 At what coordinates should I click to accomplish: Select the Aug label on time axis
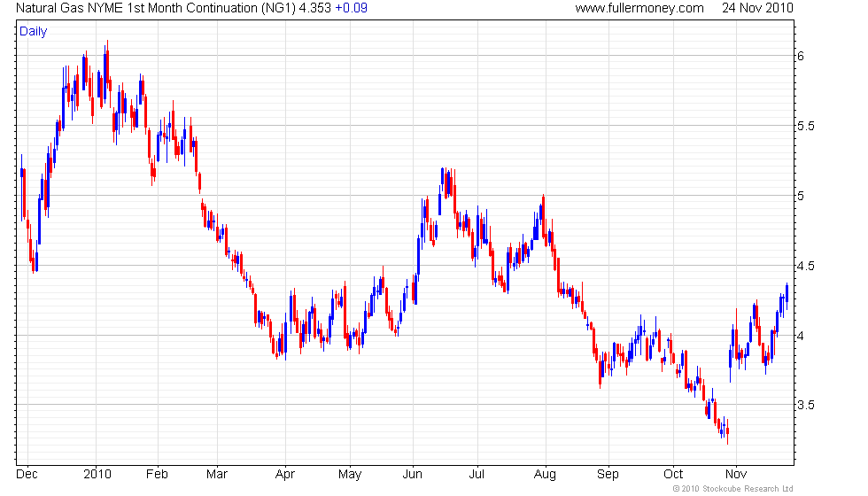[546, 475]
